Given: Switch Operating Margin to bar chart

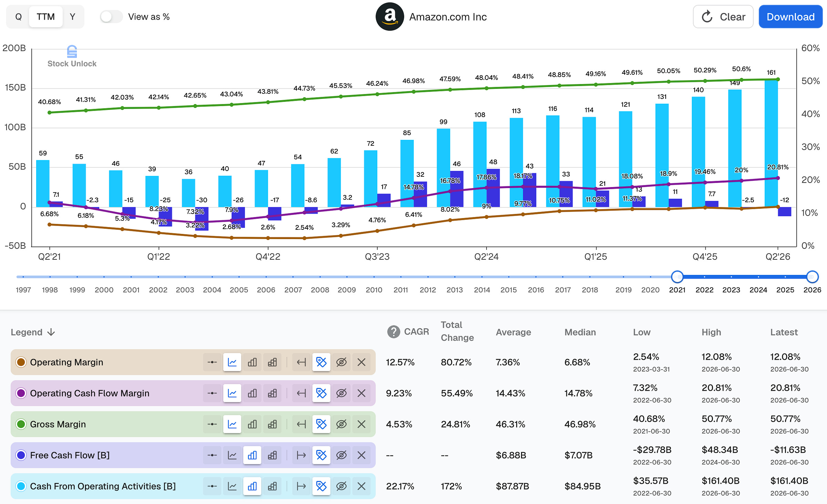Looking at the screenshot, I should tap(252, 362).
